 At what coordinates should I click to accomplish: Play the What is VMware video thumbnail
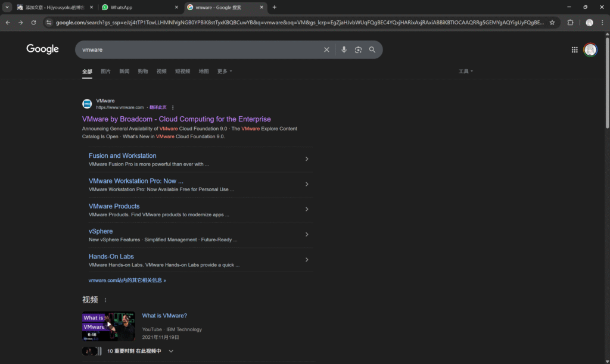pyautogui.click(x=108, y=326)
